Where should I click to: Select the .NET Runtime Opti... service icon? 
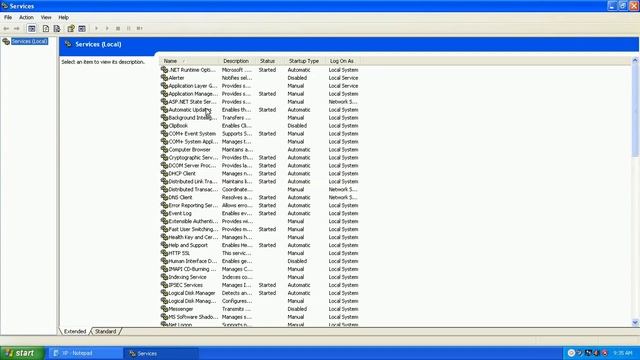pyautogui.click(x=164, y=70)
